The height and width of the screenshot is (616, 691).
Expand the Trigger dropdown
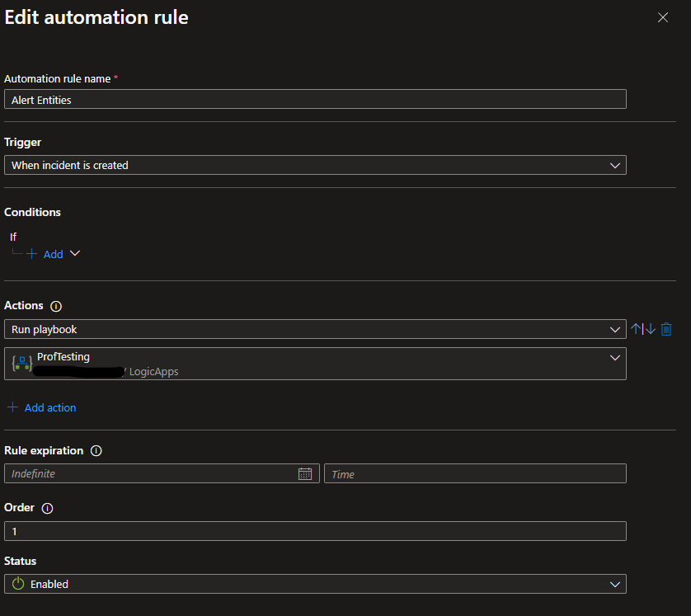click(614, 165)
